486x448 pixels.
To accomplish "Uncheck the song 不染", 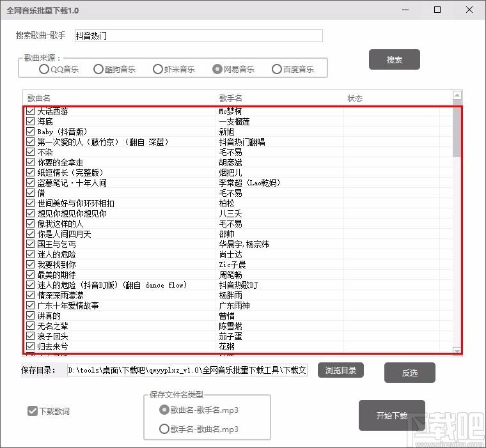I will click(31, 152).
